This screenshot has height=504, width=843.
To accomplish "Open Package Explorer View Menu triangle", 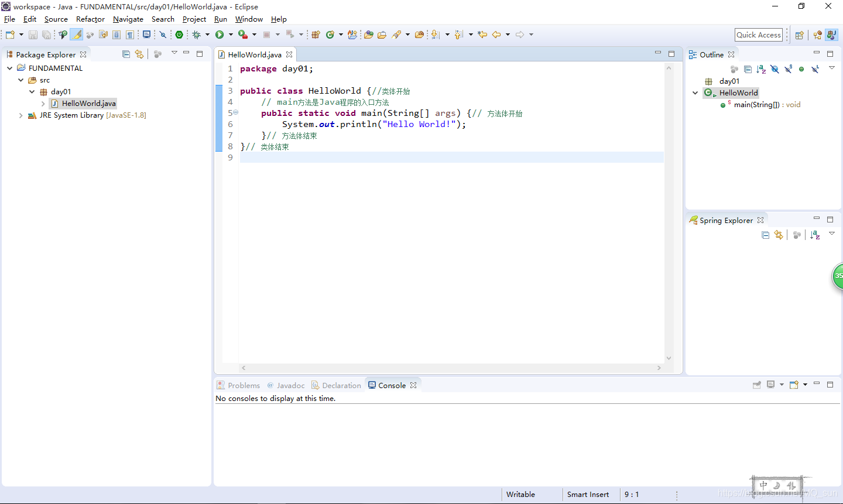I will (174, 53).
